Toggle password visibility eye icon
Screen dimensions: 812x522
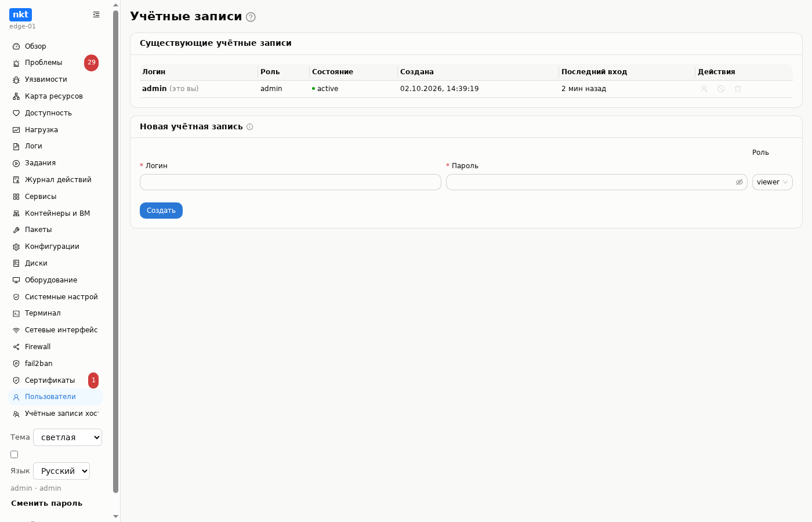pos(739,182)
